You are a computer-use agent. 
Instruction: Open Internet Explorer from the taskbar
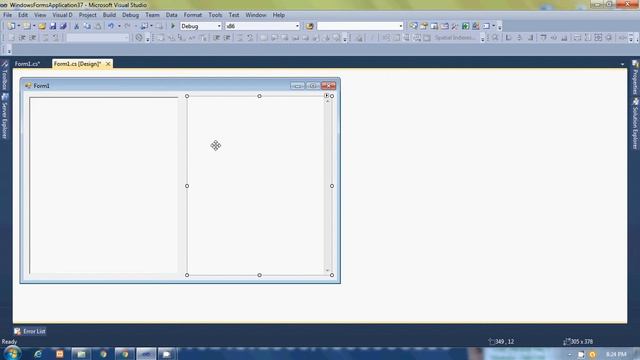(38, 354)
